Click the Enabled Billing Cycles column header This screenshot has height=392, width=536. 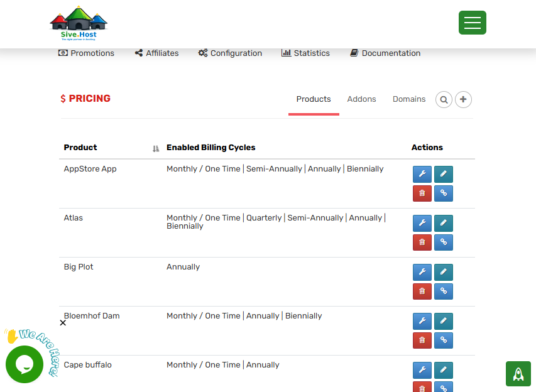point(211,147)
